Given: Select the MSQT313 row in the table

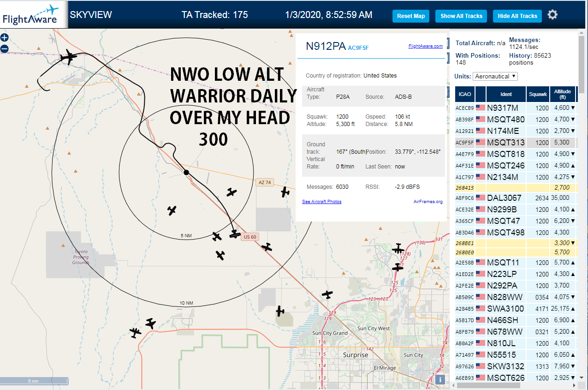Looking at the screenshot, I should [x=516, y=143].
